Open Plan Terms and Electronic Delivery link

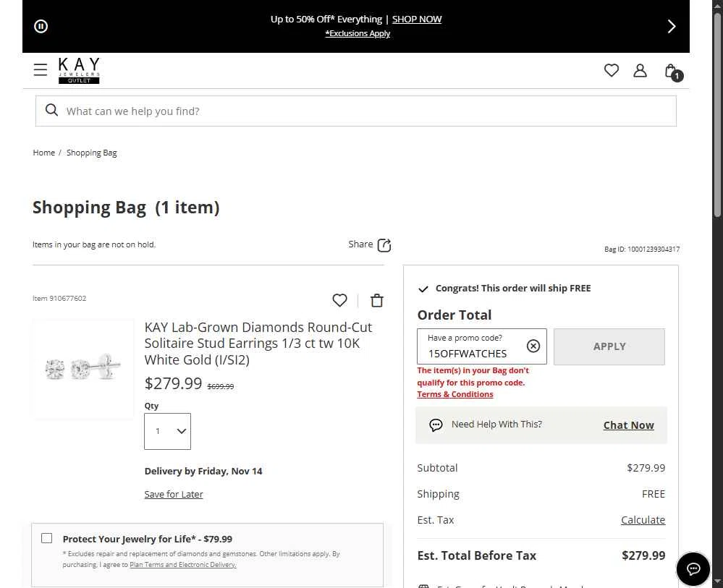[x=183, y=565]
